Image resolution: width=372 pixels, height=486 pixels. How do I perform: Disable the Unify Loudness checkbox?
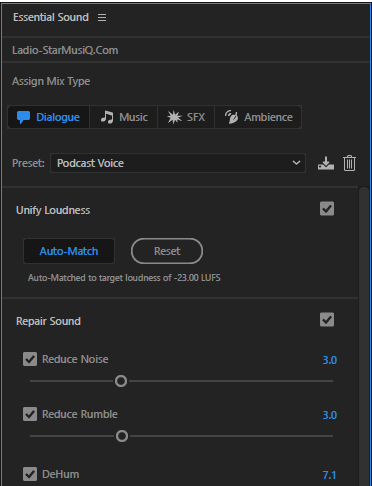pos(327,209)
